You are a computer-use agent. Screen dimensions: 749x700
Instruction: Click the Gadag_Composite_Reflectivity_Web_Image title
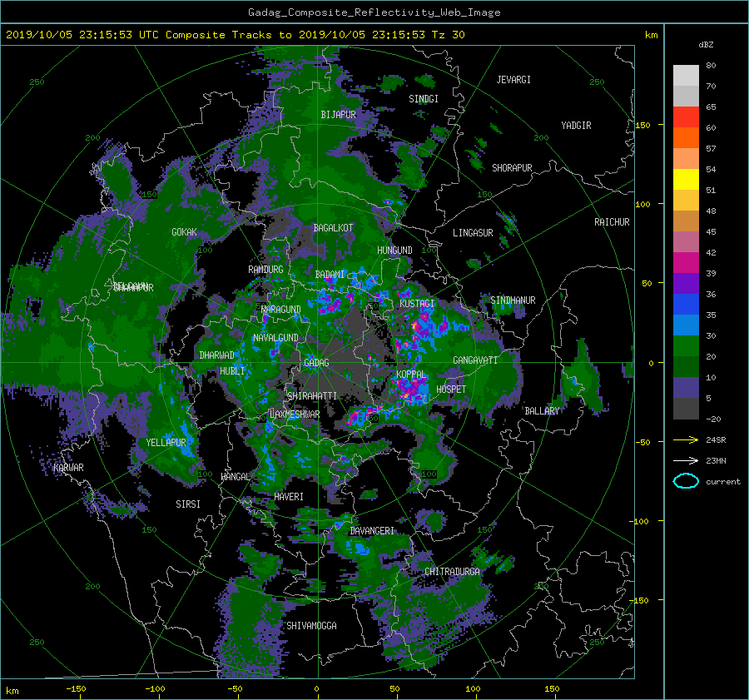tap(374, 12)
